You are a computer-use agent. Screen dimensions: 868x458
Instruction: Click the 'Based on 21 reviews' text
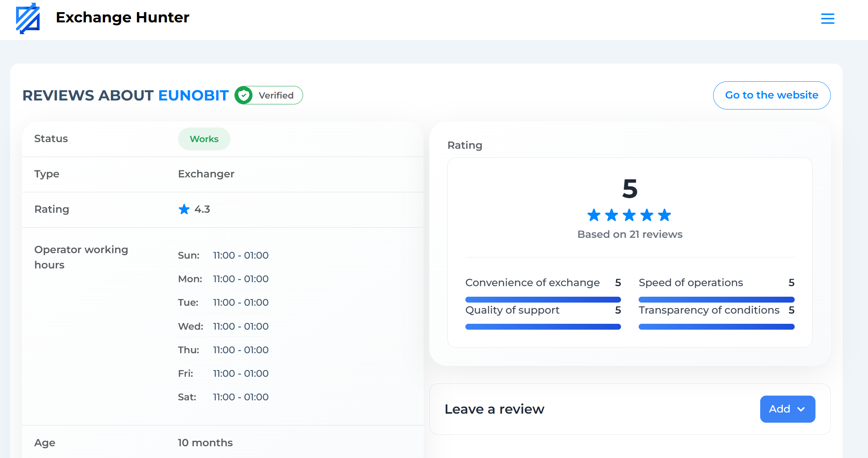[x=630, y=234]
